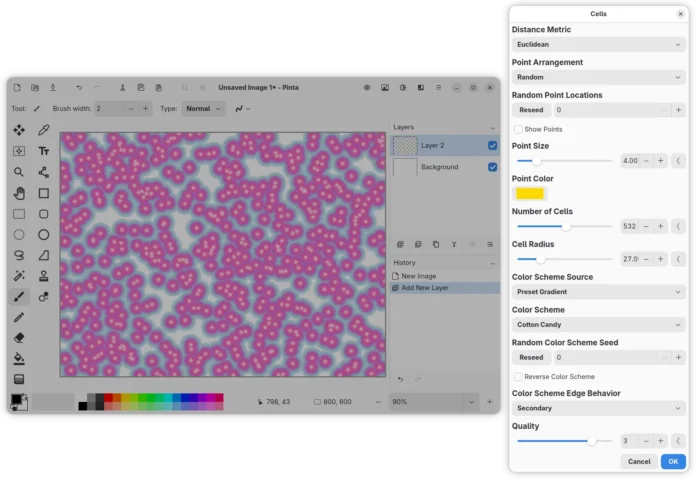Choose the Color Picker eyedropper tool
The width and height of the screenshot is (700, 485).
pyautogui.click(x=44, y=130)
